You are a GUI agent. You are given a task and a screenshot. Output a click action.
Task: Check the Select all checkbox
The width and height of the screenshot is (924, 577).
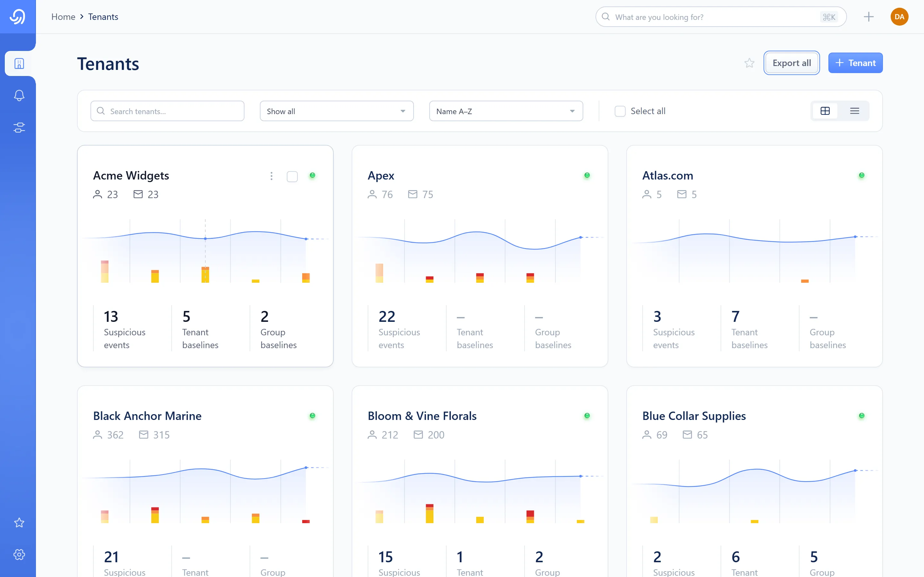620,111
